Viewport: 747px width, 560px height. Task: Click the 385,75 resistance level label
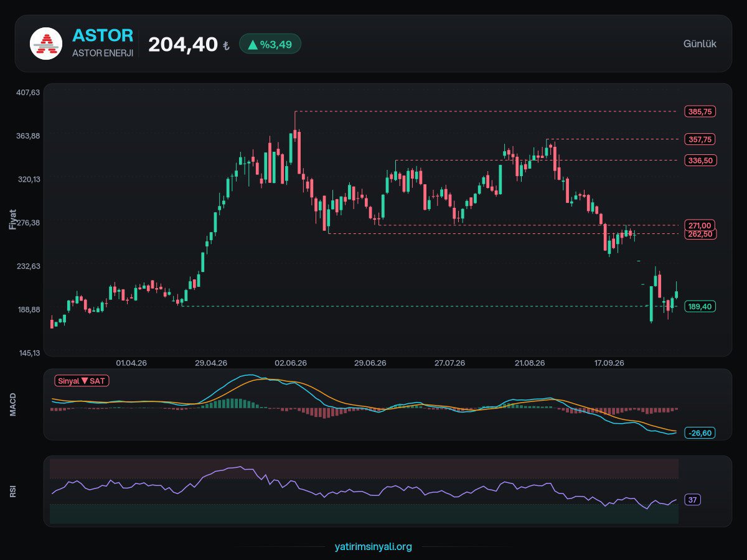700,111
